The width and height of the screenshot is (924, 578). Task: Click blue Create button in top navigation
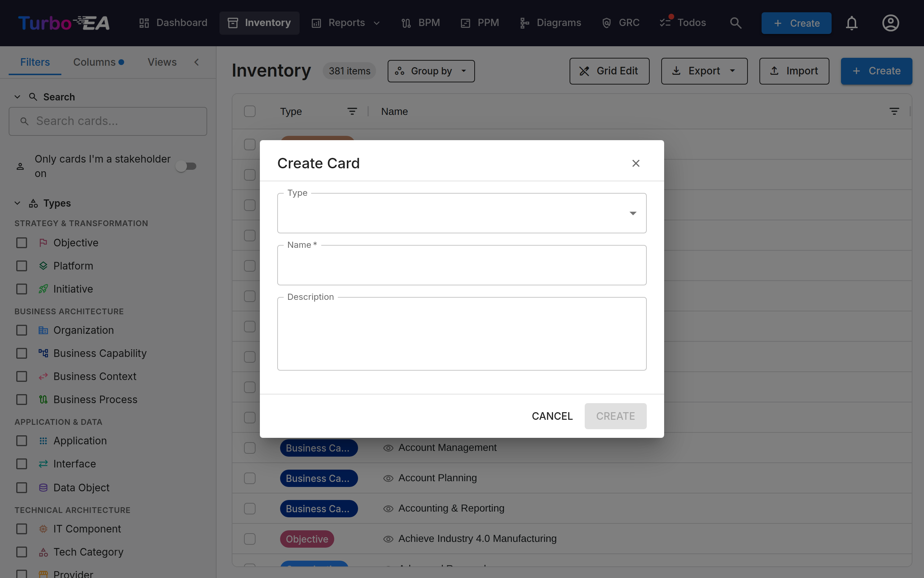click(796, 23)
